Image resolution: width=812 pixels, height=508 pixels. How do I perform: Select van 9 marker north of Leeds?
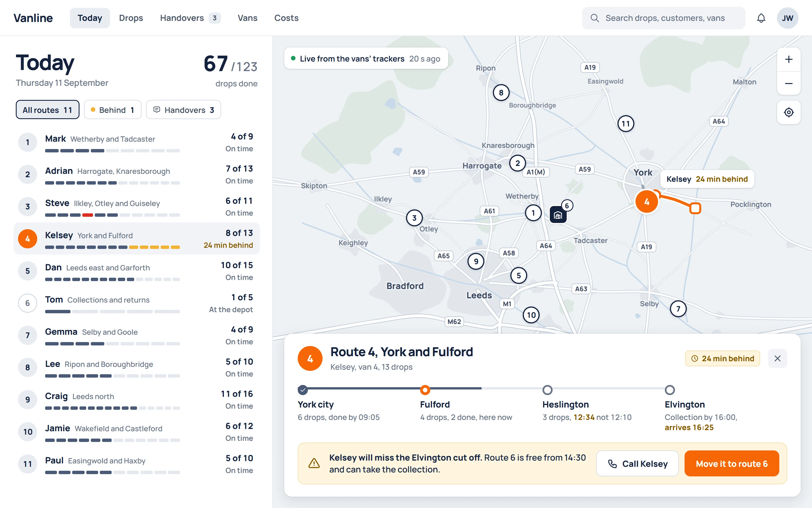click(x=476, y=261)
